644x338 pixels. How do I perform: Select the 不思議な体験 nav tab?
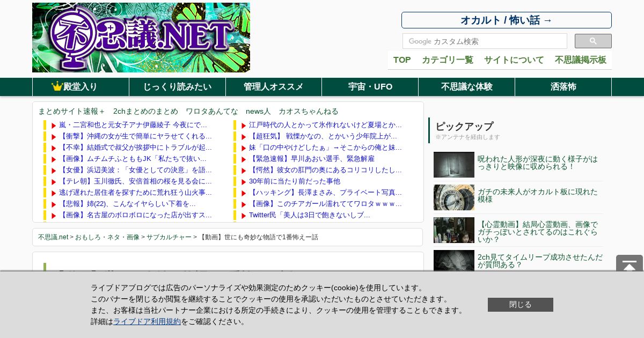[467, 87]
